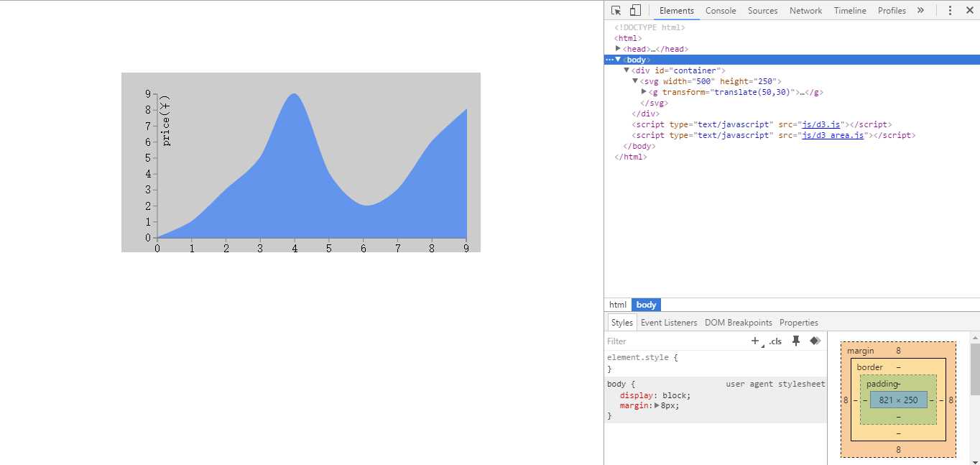Select the closing </body> tag row

tap(639, 146)
